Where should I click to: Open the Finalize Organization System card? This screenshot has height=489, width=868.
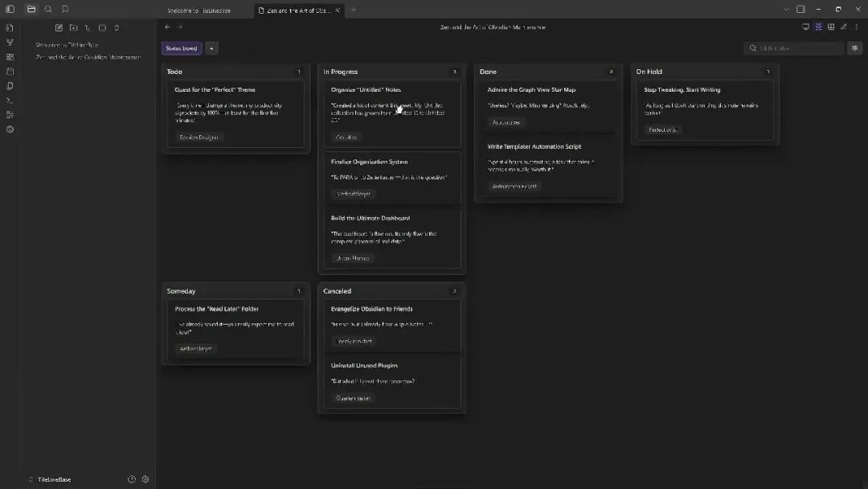[392, 178]
